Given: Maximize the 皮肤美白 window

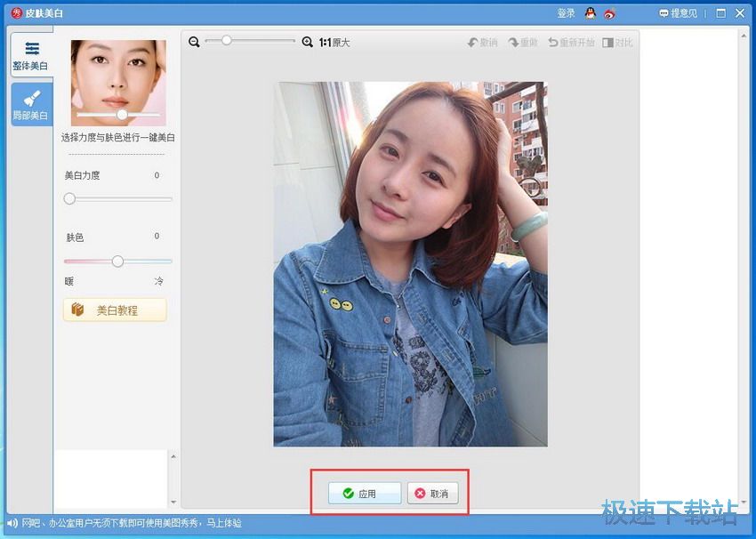Looking at the screenshot, I should 720,13.
